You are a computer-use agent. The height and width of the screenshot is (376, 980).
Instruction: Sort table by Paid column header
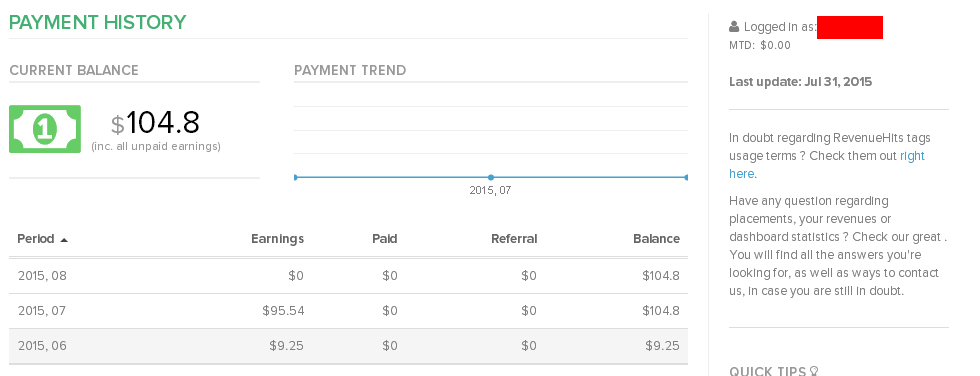pos(384,239)
